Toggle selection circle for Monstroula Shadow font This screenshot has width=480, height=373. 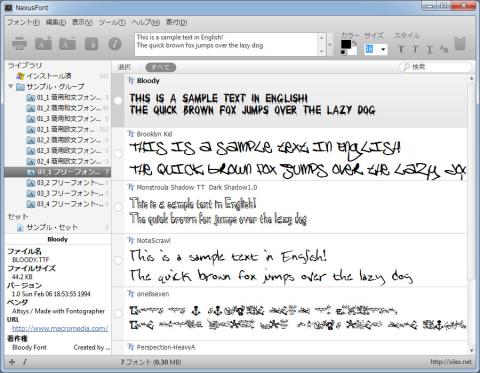point(118,207)
